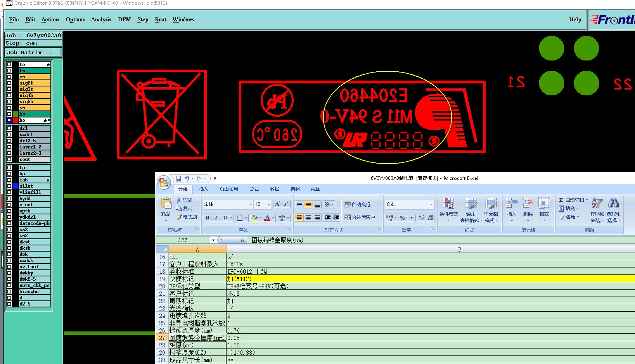
Task: Save the Excel workbook from the quick access toolbar
Action: click(x=178, y=178)
